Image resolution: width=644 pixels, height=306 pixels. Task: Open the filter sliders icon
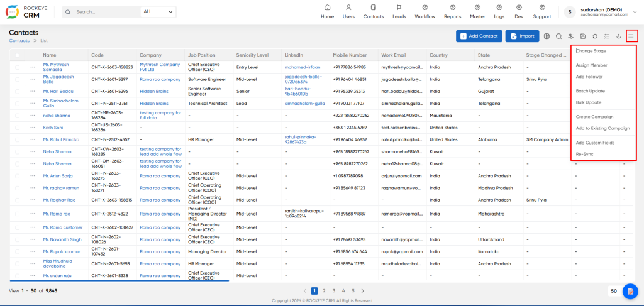coord(570,36)
